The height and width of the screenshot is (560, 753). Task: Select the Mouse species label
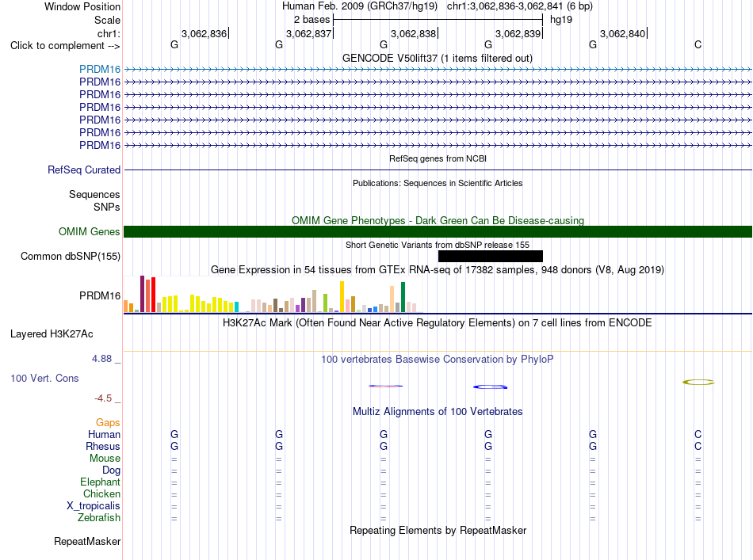[x=105, y=459]
